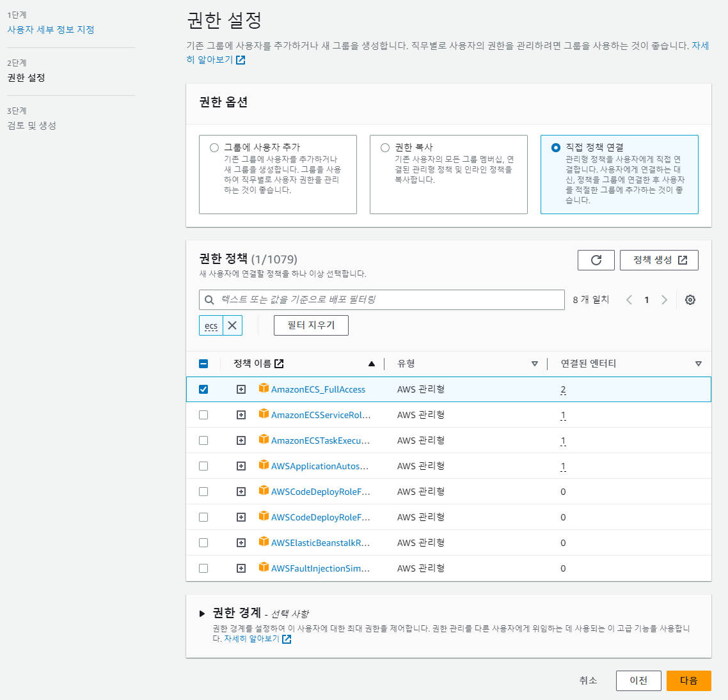Expand details for AWSElasticBeanstalkR... row

pos(241,542)
